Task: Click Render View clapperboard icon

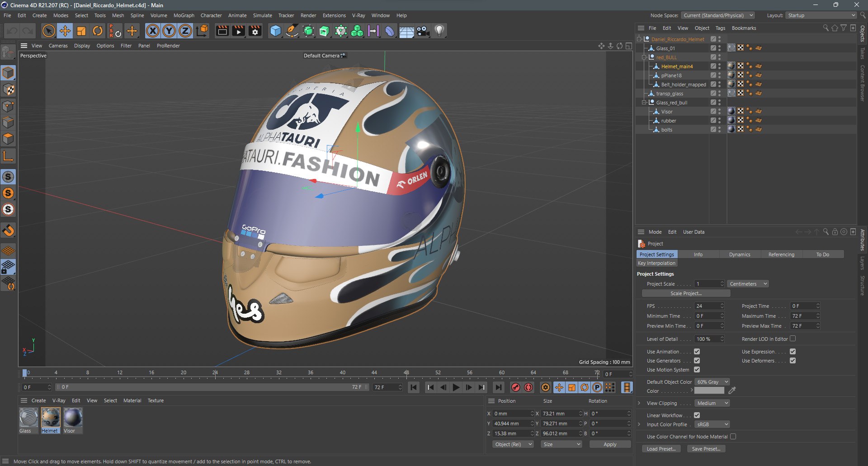Action: click(222, 31)
